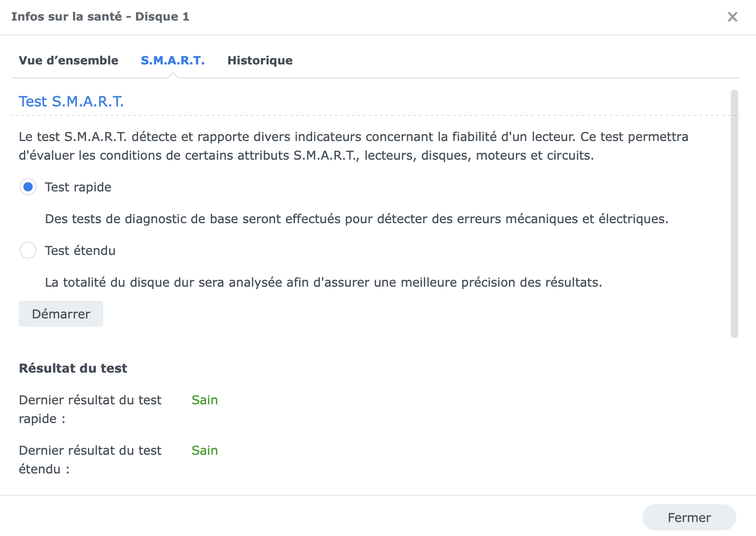Screen dimensions: 756x536
Task: Choose the Test étendu radio option
Action: (28, 251)
